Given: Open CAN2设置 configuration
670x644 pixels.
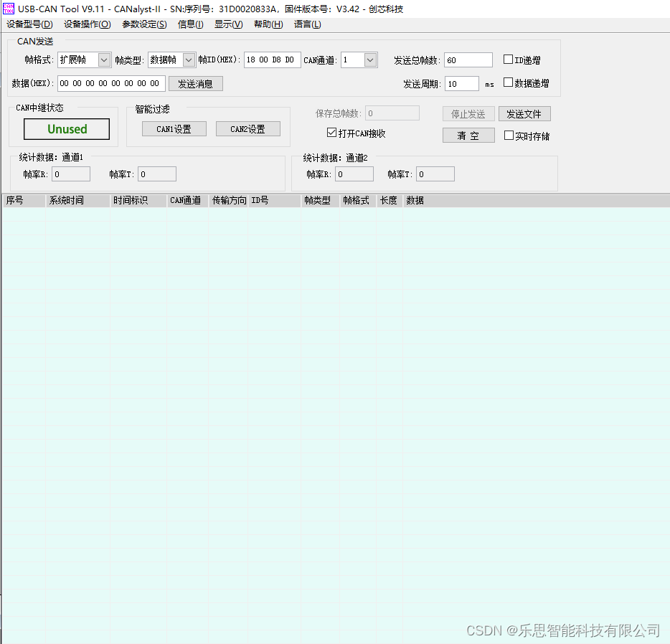Looking at the screenshot, I should pos(247,128).
